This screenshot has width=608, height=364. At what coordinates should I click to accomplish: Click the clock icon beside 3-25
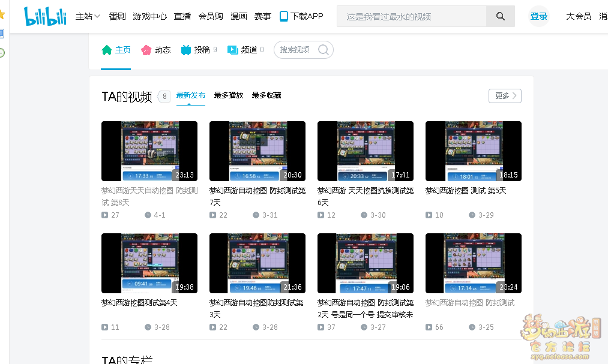point(472,327)
